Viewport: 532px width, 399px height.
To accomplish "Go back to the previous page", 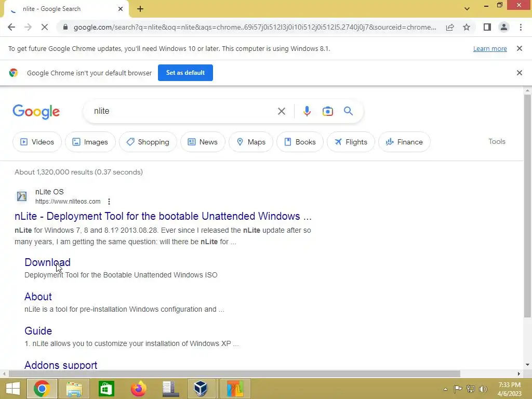I will [x=11, y=27].
